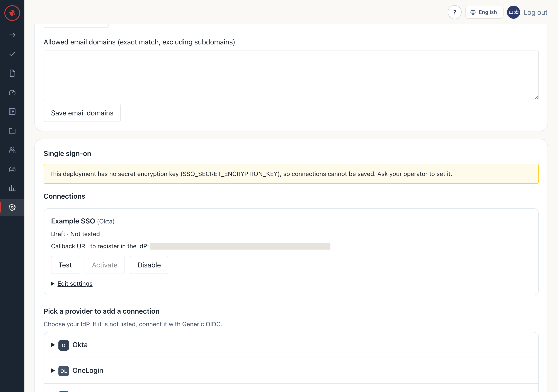Open the document icon in sidebar
The image size is (558, 392).
click(12, 73)
